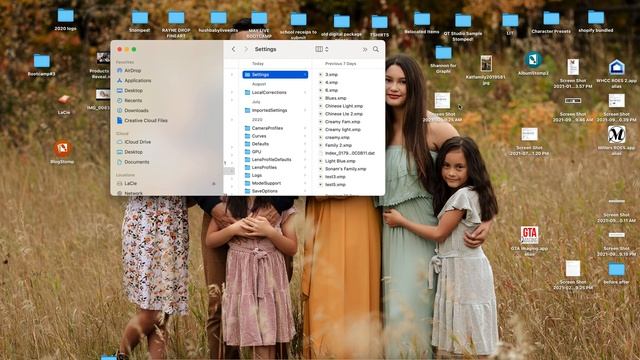The image size is (640, 360).
Task: Eject the LaCie drive
Action: 213,184
